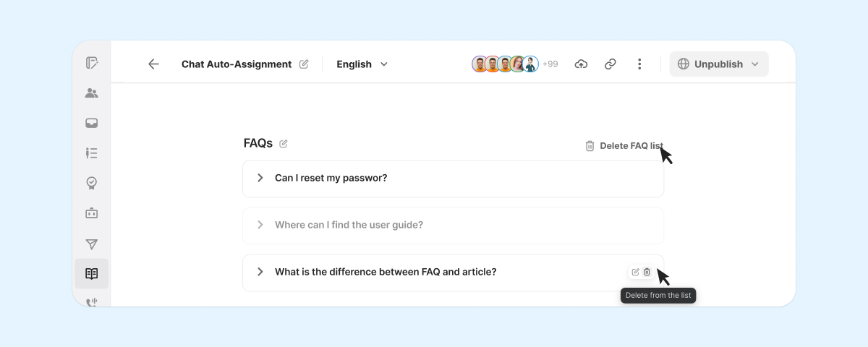
Task: Edit the FAQs heading pencil icon
Action: click(284, 144)
